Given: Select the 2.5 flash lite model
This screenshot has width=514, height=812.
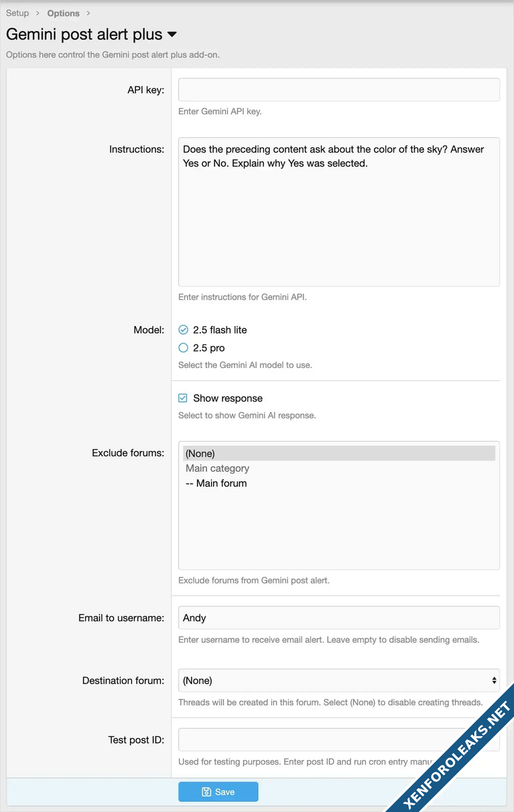Looking at the screenshot, I should (183, 330).
